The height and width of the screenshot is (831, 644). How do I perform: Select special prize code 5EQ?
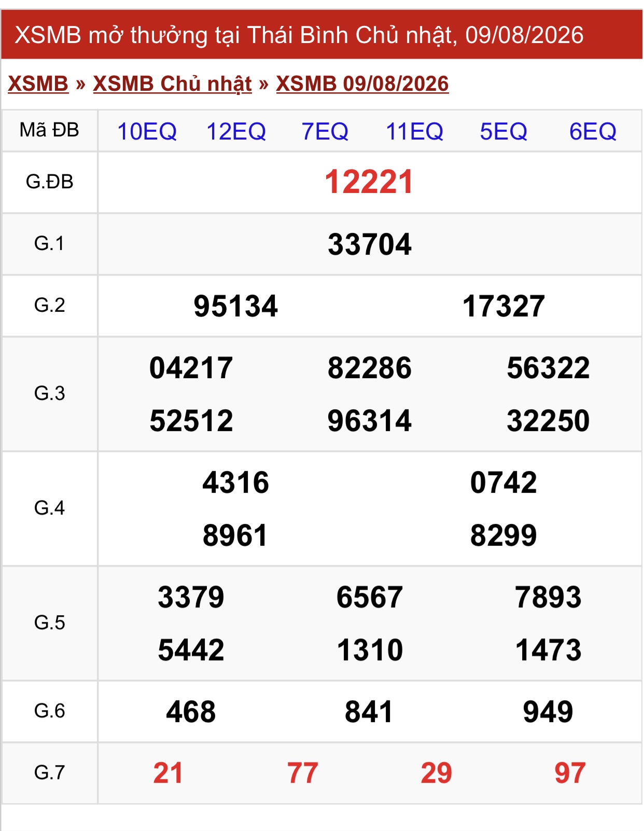pos(503,132)
